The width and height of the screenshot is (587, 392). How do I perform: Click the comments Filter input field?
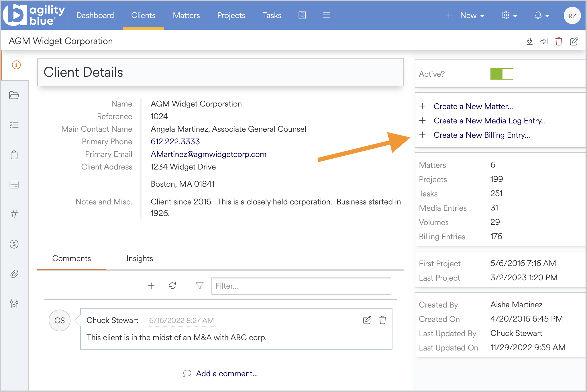coord(301,286)
